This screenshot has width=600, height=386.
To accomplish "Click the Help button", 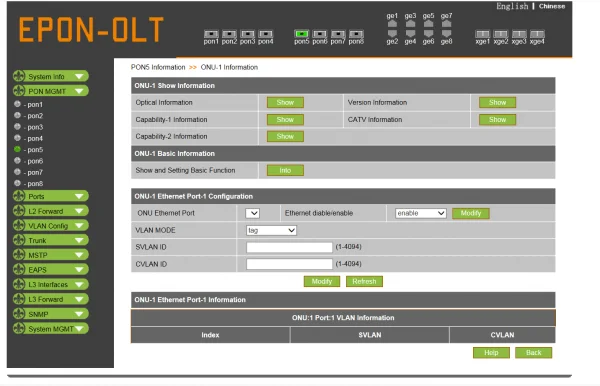I will click(491, 352).
